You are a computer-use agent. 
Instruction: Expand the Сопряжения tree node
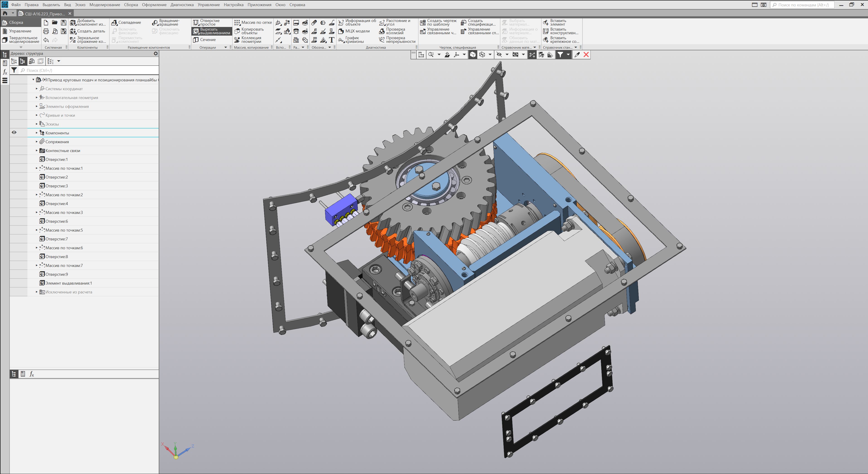pyautogui.click(x=37, y=142)
